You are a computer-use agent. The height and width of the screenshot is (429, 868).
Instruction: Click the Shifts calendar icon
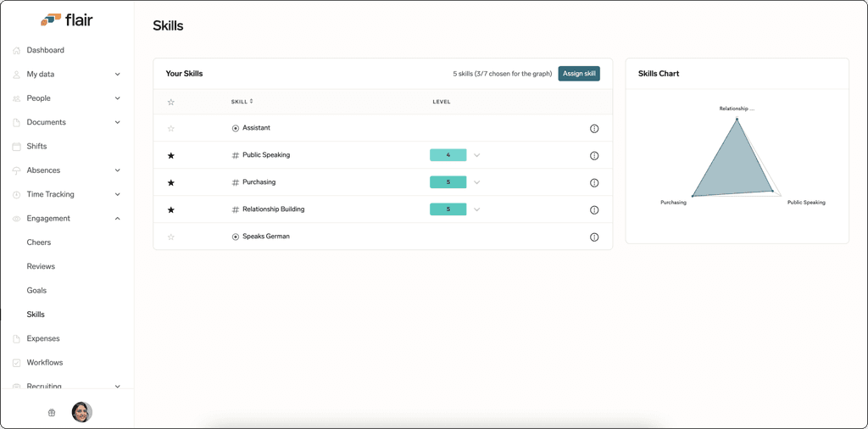point(16,147)
